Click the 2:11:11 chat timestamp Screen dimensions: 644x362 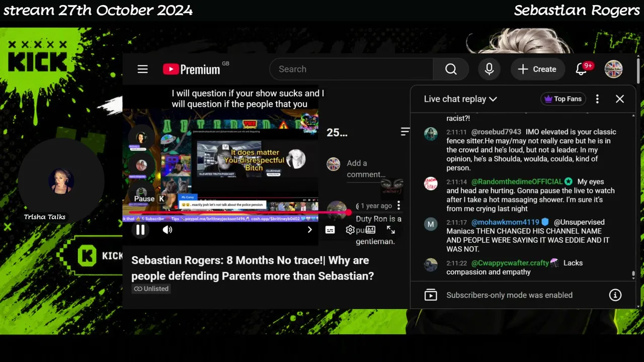456,132
